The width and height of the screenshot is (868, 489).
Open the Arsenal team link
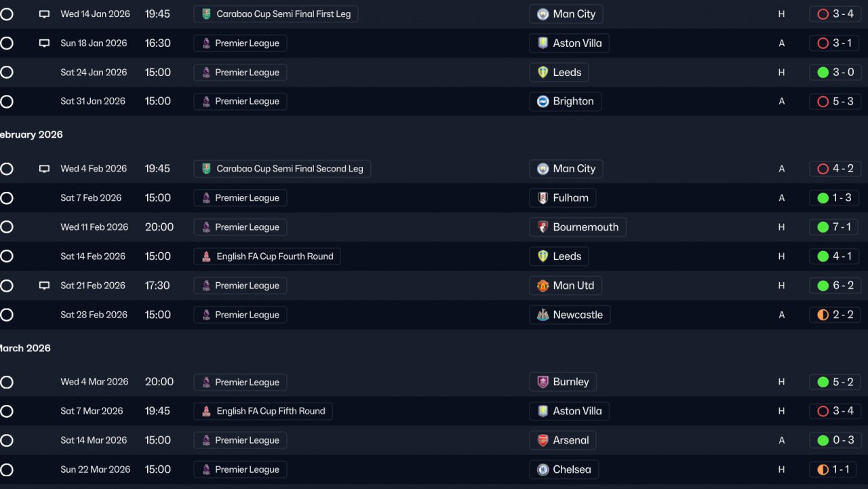click(571, 440)
